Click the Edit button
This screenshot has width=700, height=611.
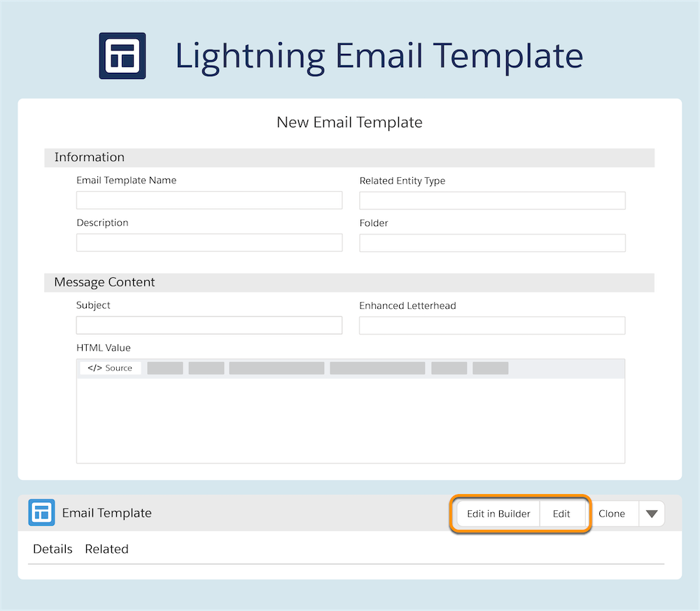coord(562,513)
